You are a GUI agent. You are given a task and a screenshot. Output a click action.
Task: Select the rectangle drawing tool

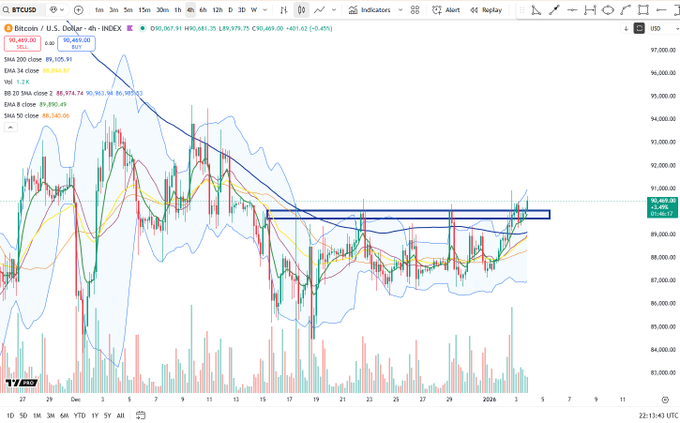point(643,10)
